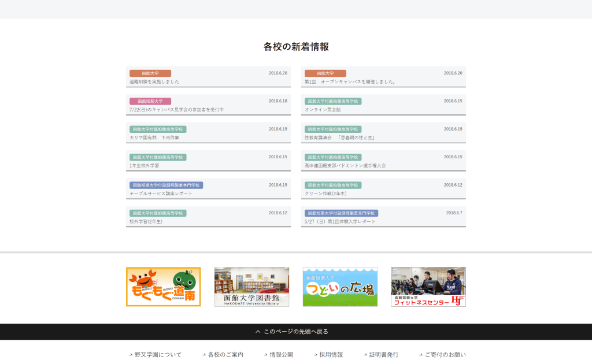The width and height of the screenshot is (592, 364).
Task: Click date 2018.6.20 on 避難訓練 row
Action: pos(278,73)
